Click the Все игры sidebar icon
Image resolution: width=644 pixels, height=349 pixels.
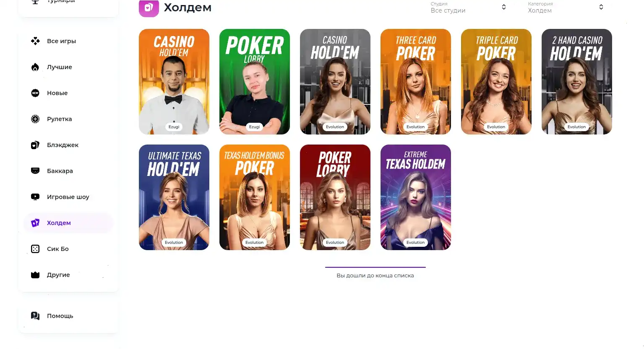tap(35, 41)
